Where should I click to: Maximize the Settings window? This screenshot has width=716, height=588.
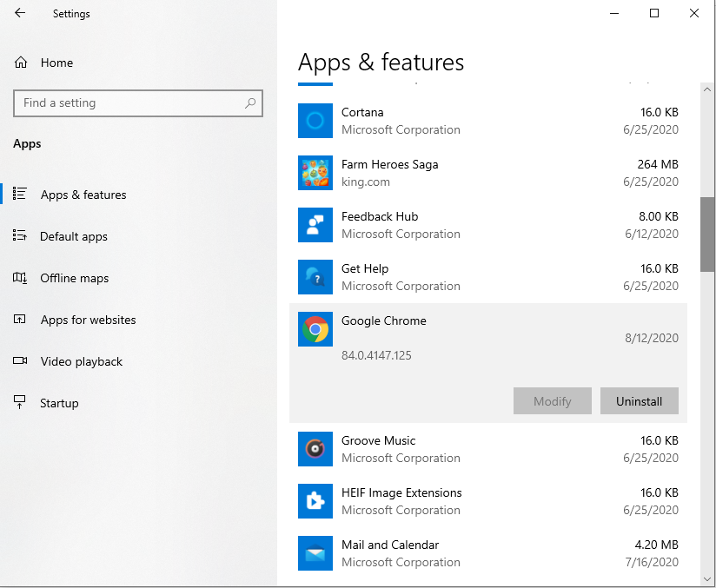[654, 13]
